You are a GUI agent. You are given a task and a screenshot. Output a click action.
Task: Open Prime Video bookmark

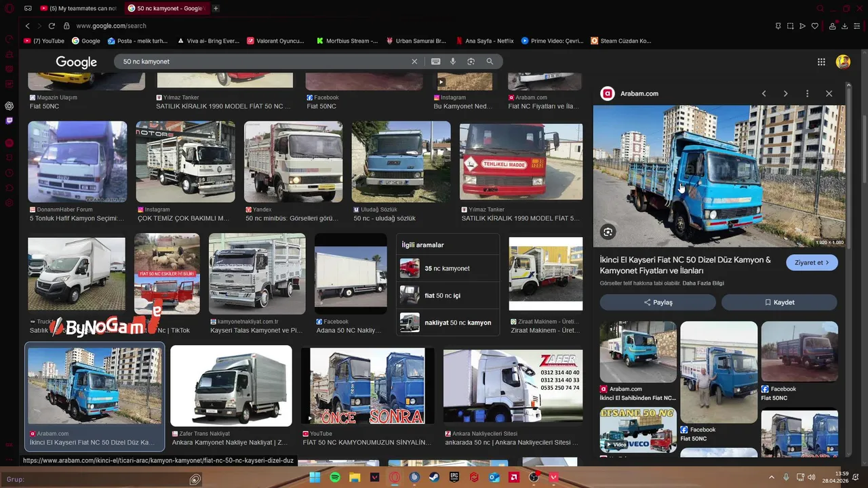pyautogui.click(x=552, y=41)
